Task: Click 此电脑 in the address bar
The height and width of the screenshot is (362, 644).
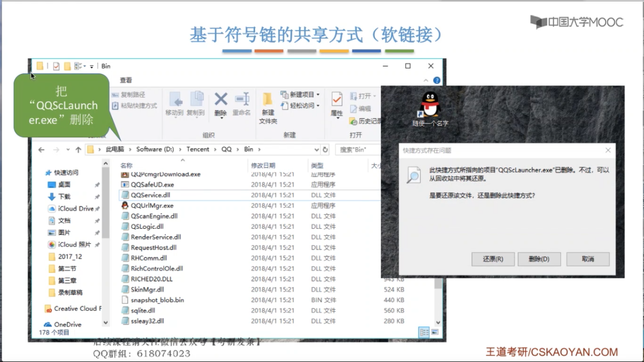Action: (115, 149)
